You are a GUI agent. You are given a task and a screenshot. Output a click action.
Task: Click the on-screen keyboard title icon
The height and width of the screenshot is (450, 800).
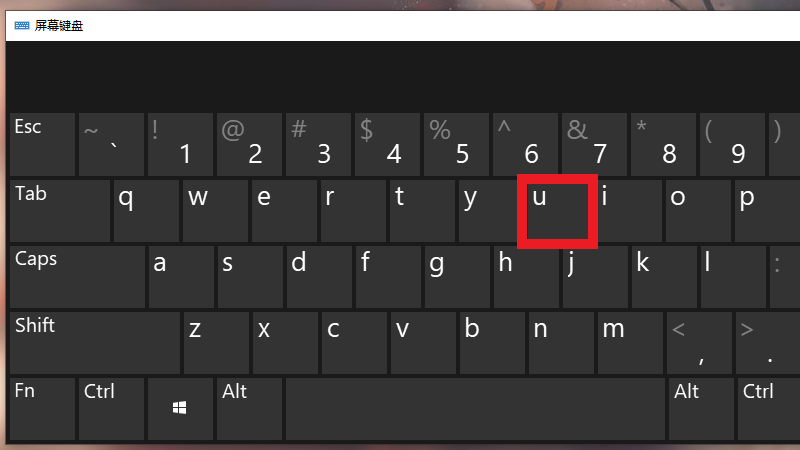pyautogui.click(x=21, y=26)
